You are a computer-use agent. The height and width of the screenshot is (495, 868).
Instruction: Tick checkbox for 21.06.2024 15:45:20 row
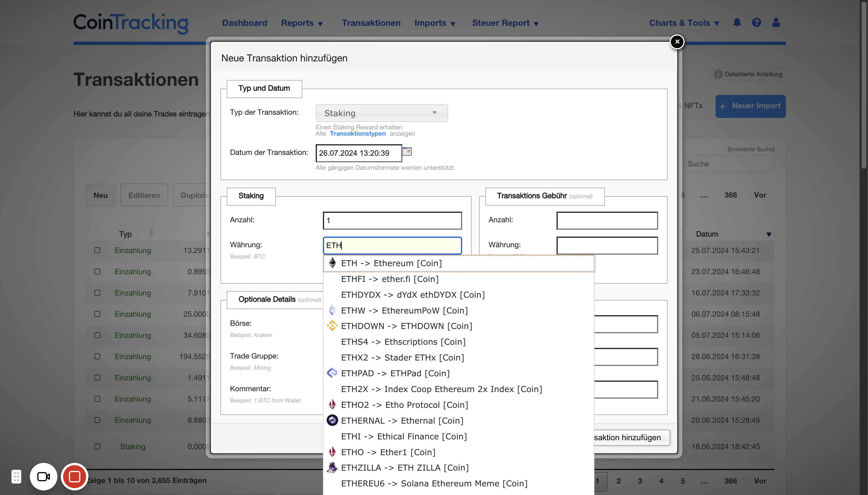point(97,399)
